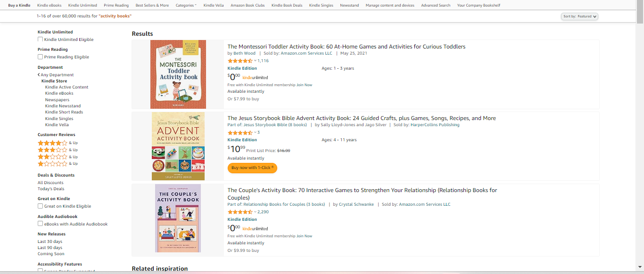Click the Montessori book star rating

coord(240,61)
